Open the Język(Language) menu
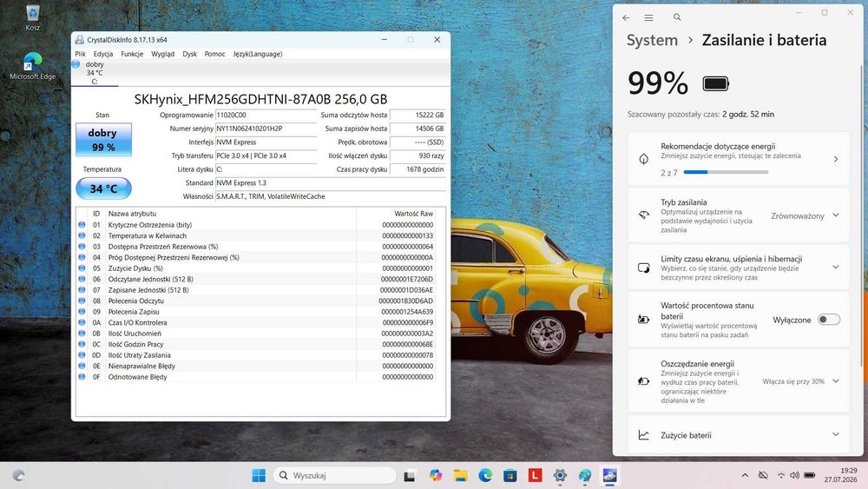The height and width of the screenshot is (489, 868). point(258,54)
